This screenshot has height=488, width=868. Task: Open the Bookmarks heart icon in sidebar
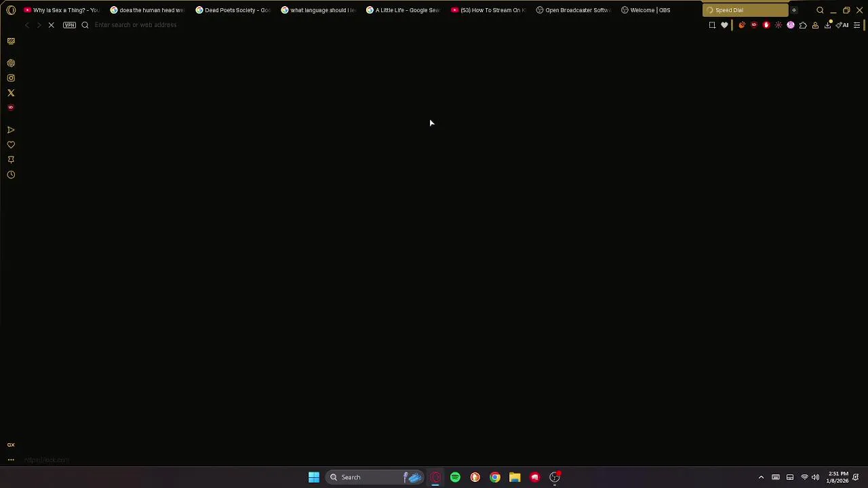point(11,145)
